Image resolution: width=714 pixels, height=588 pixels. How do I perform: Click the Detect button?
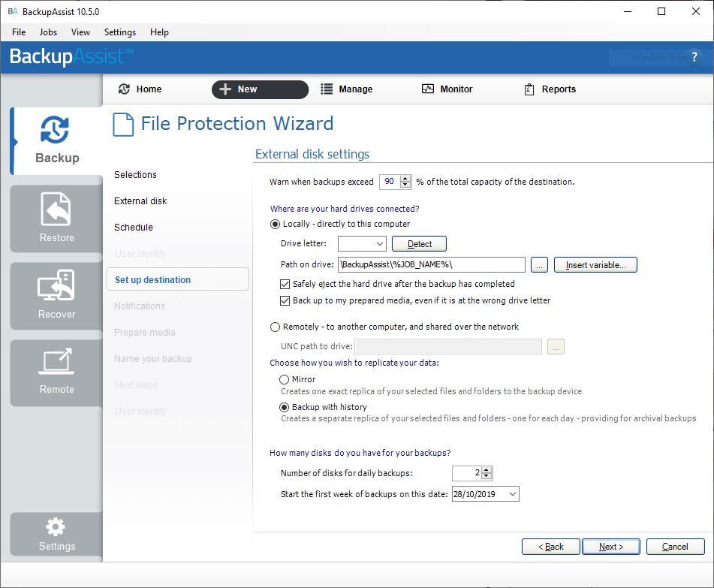[420, 243]
